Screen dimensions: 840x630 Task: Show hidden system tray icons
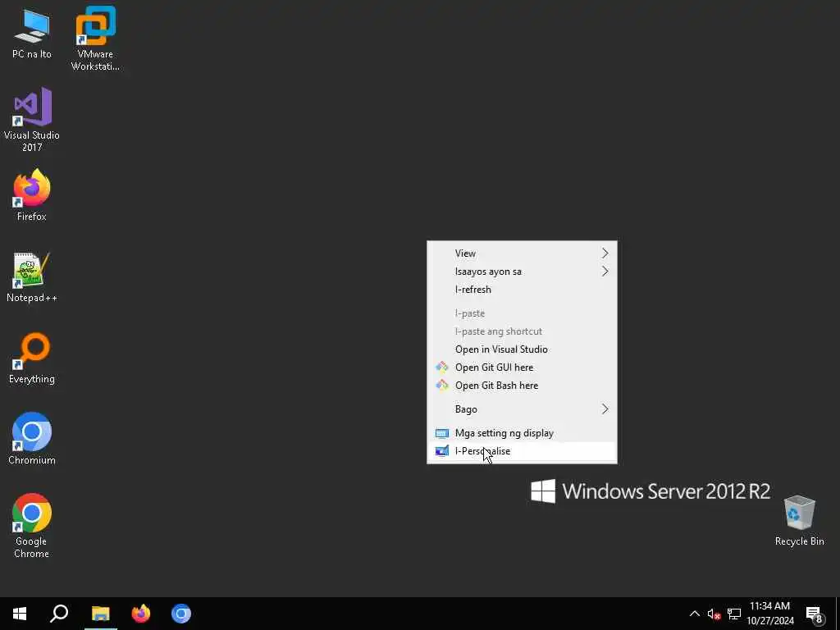694,614
